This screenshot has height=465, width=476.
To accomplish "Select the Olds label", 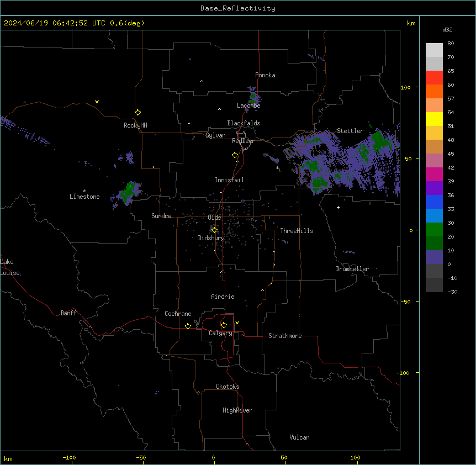I will [x=214, y=218].
